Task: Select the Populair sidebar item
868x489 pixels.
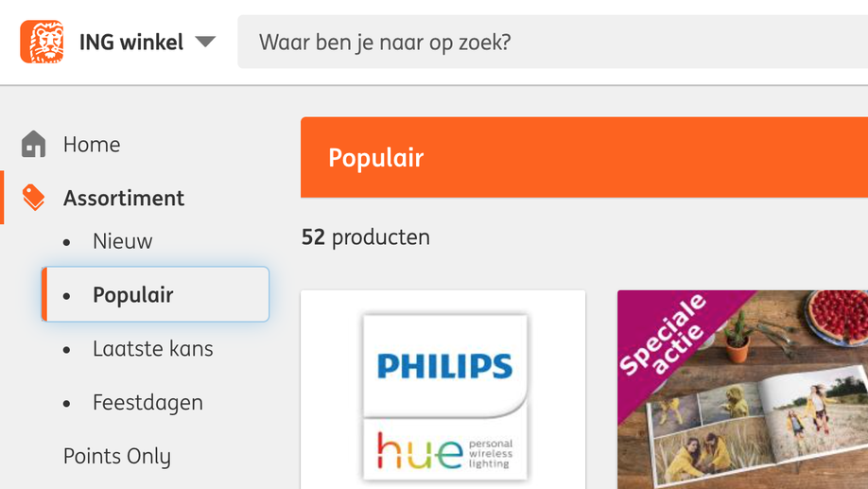Action: click(133, 295)
